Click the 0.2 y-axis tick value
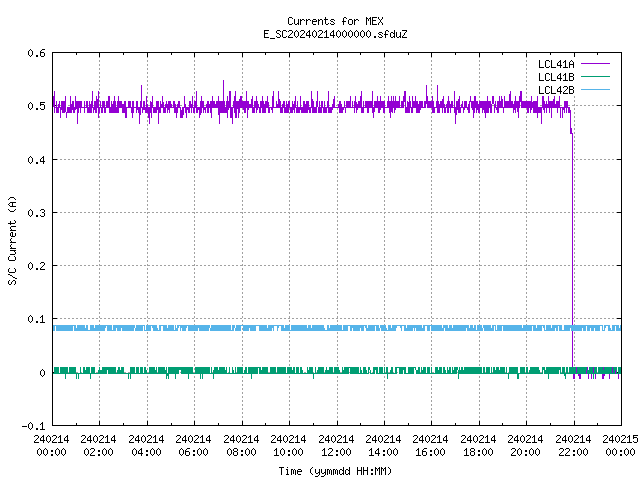The image size is (640, 480). tap(36, 266)
